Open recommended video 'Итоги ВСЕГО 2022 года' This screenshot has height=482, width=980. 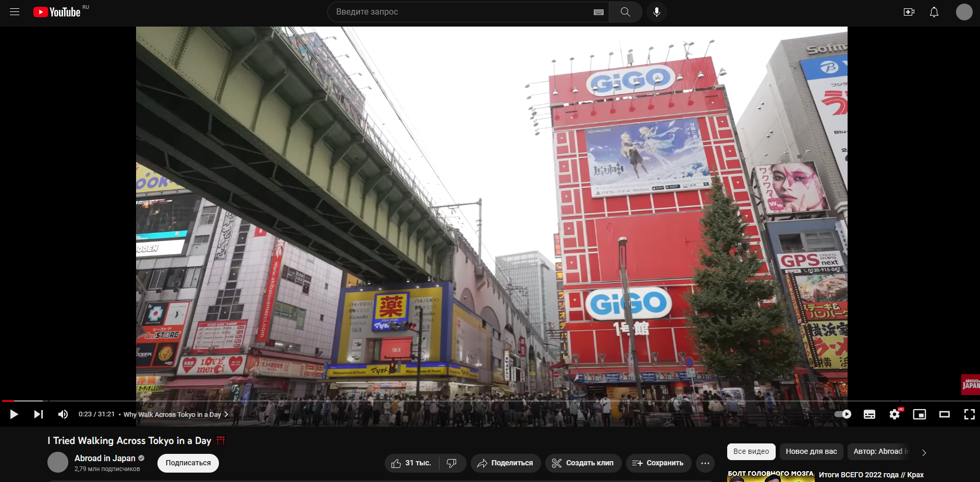tap(871, 475)
